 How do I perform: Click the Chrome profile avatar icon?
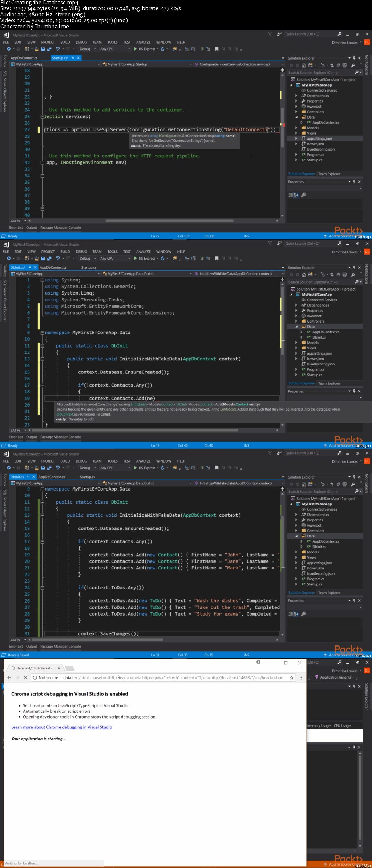(258, 662)
